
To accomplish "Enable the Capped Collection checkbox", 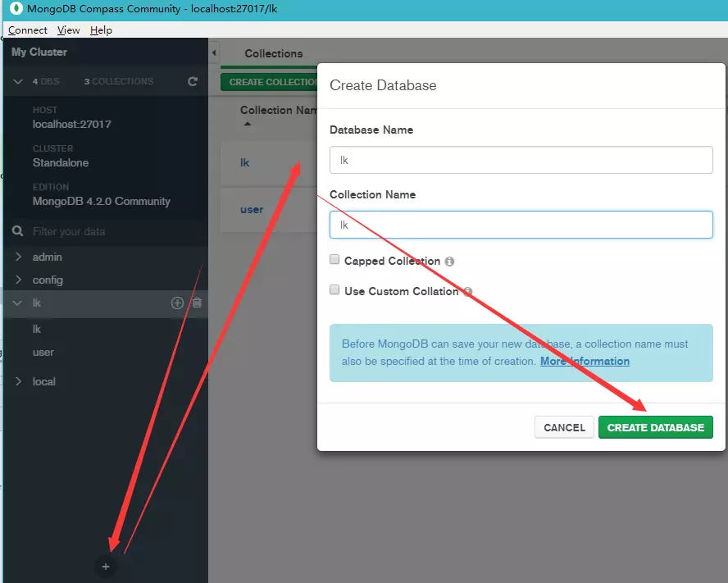I will tap(334, 259).
